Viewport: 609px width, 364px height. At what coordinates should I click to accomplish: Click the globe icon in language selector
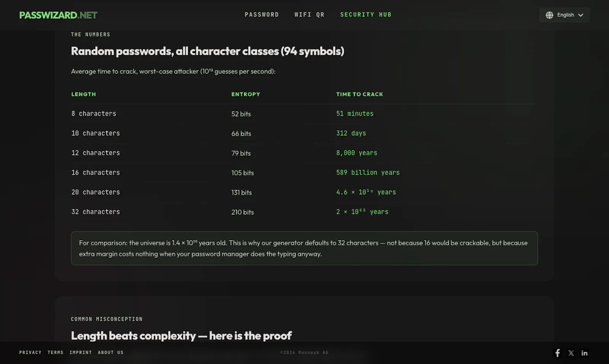tap(549, 15)
